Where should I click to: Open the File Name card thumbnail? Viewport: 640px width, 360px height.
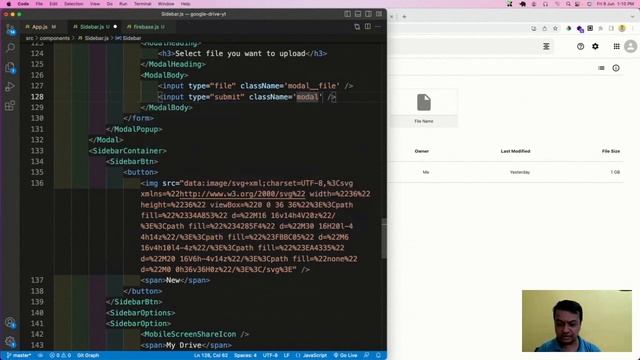point(424,108)
